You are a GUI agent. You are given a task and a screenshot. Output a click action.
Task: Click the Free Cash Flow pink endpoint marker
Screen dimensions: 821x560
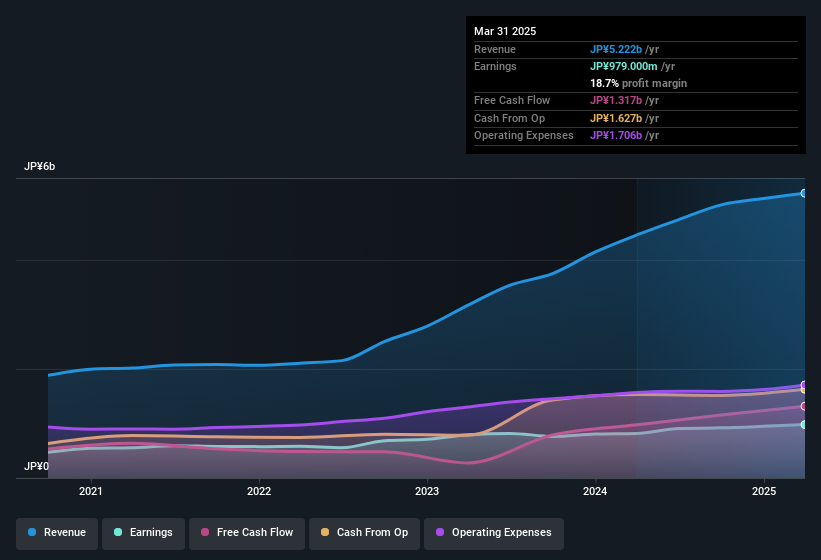point(803,406)
